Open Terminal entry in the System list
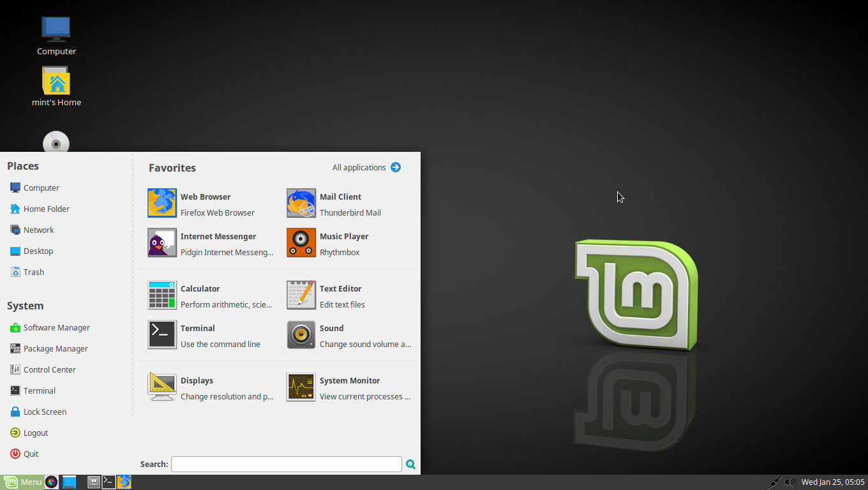The width and height of the screenshot is (868, 490). [x=33, y=390]
